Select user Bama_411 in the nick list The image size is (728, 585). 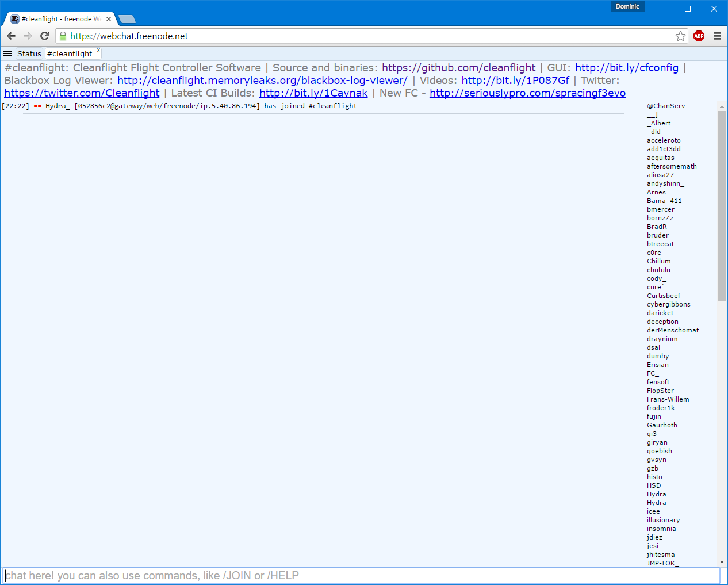click(x=664, y=201)
